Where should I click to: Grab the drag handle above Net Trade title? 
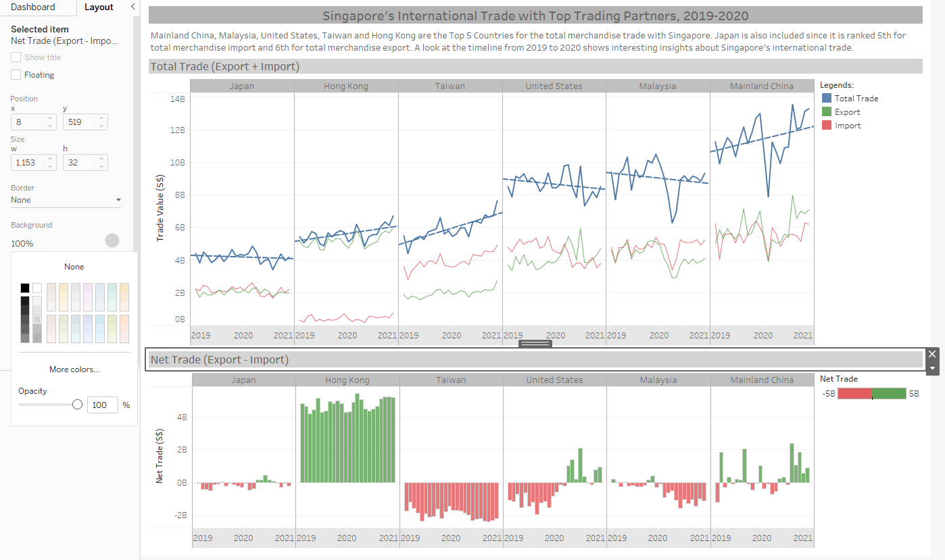click(x=535, y=344)
